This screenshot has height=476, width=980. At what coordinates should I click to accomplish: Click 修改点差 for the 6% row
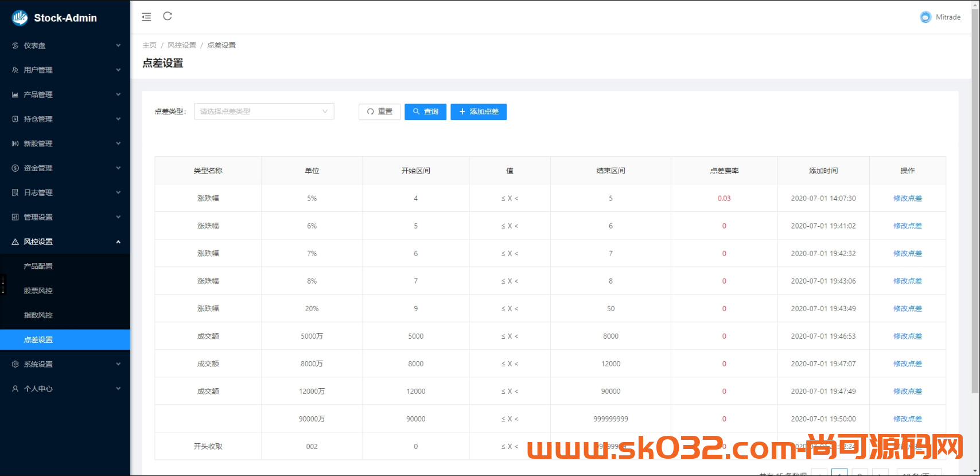tap(907, 226)
